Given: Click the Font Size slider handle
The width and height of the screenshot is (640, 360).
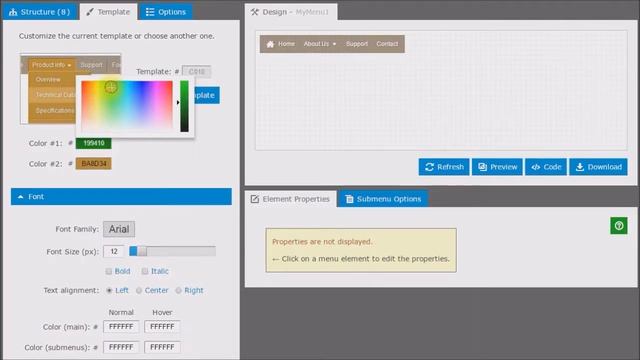Looking at the screenshot, I should [142, 251].
